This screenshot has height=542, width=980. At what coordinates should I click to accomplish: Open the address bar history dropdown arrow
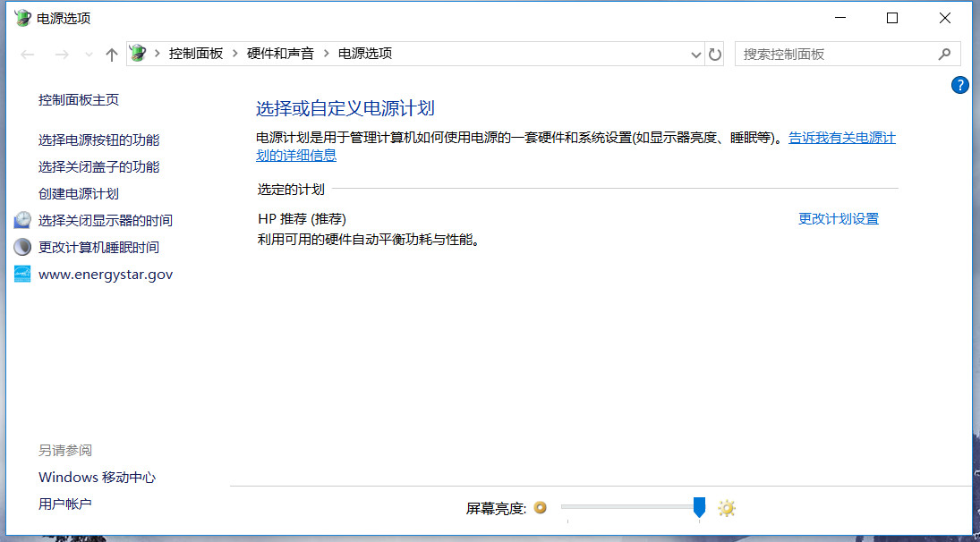coord(695,54)
